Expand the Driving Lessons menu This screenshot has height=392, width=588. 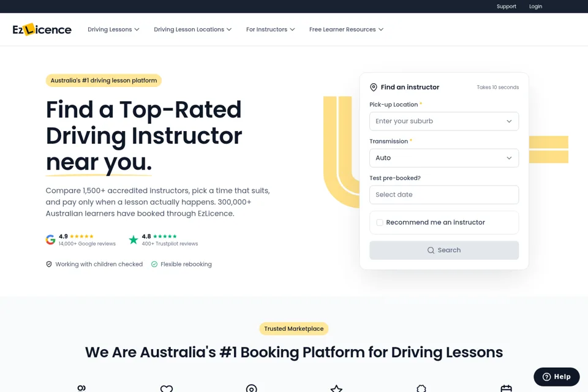[113, 29]
